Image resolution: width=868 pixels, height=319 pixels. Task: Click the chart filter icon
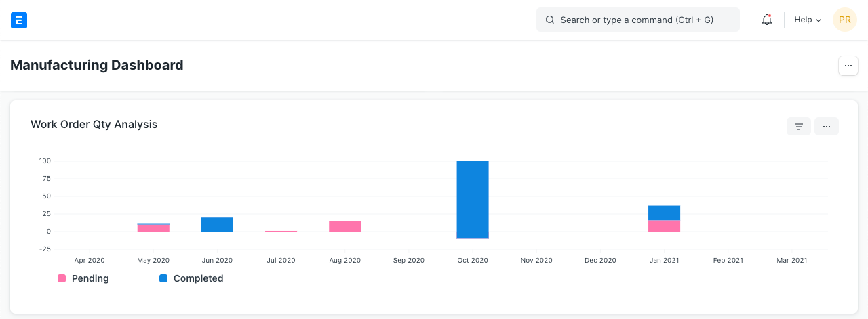pos(799,127)
